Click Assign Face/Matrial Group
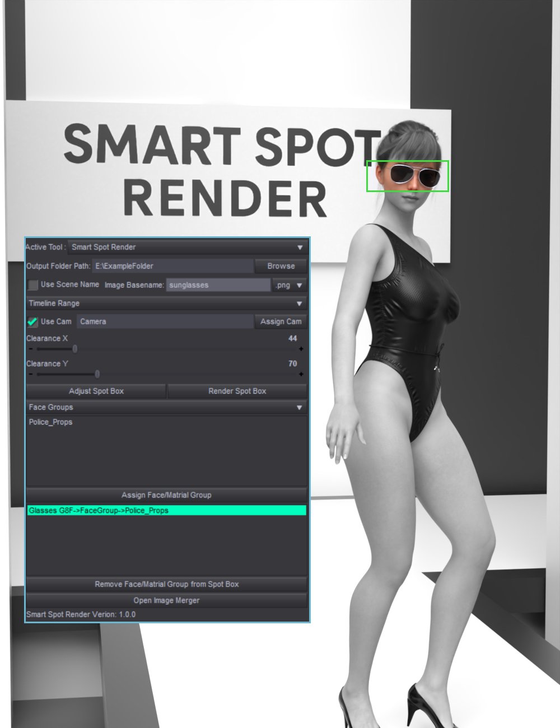 click(x=165, y=494)
